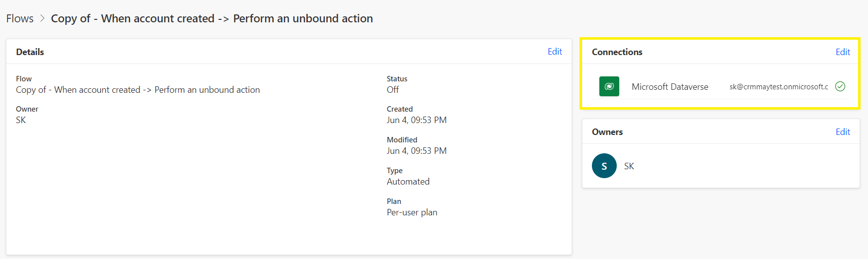Click the Automated type value

(408, 182)
